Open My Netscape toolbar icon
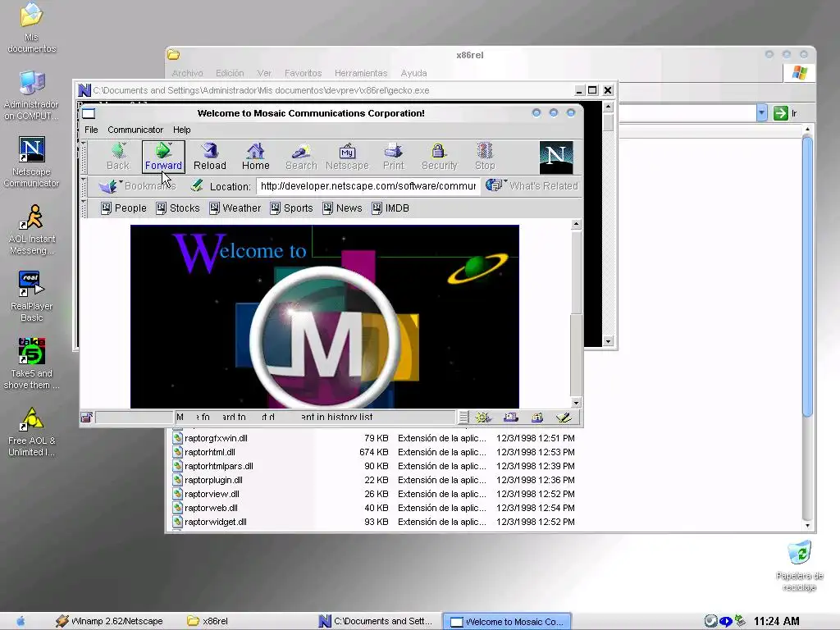The height and width of the screenshot is (630, 840). 347,157
